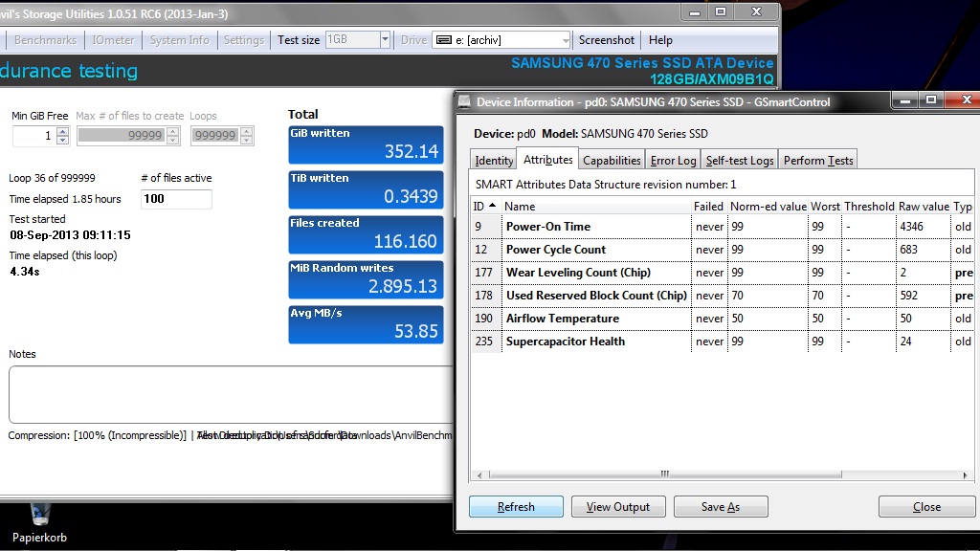Open the Error Log tab
The height and width of the screenshot is (551, 980).
click(673, 161)
